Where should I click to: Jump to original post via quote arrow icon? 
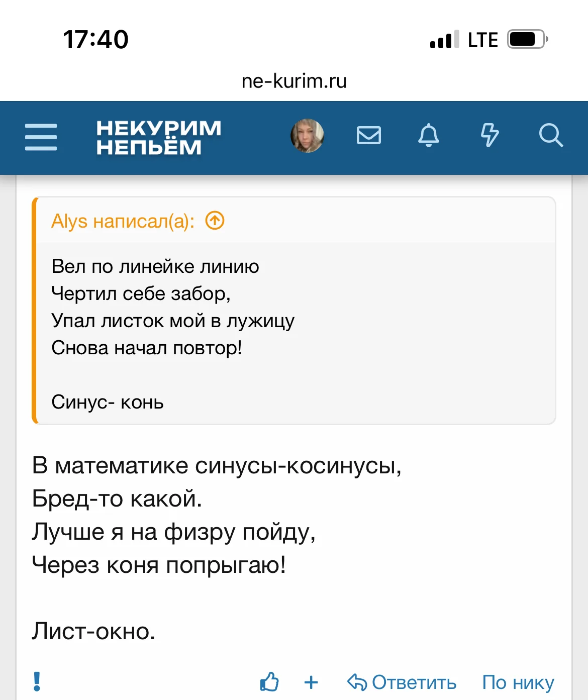click(215, 221)
